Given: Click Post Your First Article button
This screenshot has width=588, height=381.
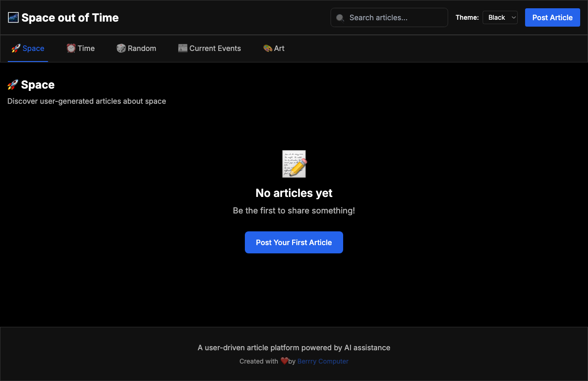Looking at the screenshot, I should pyautogui.click(x=294, y=242).
